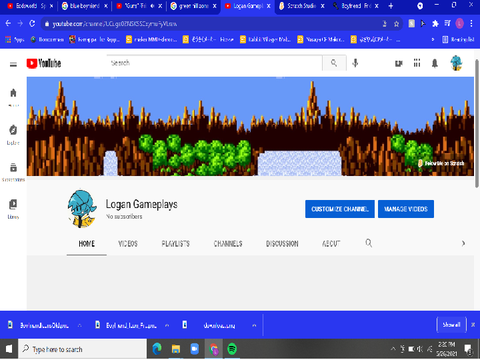
Task: Click the Customize Channel button
Action: (x=340, y=209)
